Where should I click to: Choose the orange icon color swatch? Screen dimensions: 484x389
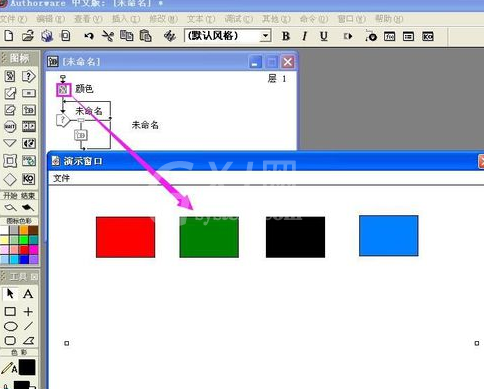coord(24,230)
